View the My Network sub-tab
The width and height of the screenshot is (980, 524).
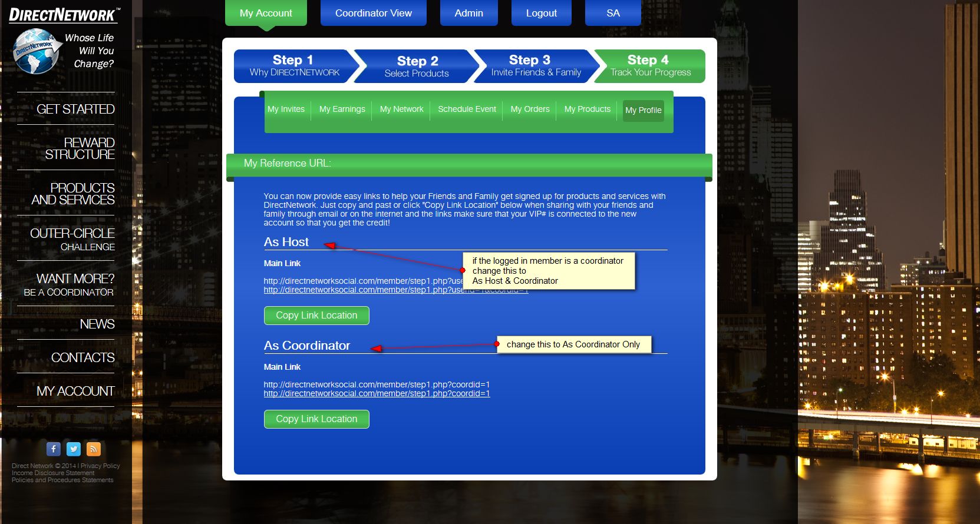click(x=402, y=109)
